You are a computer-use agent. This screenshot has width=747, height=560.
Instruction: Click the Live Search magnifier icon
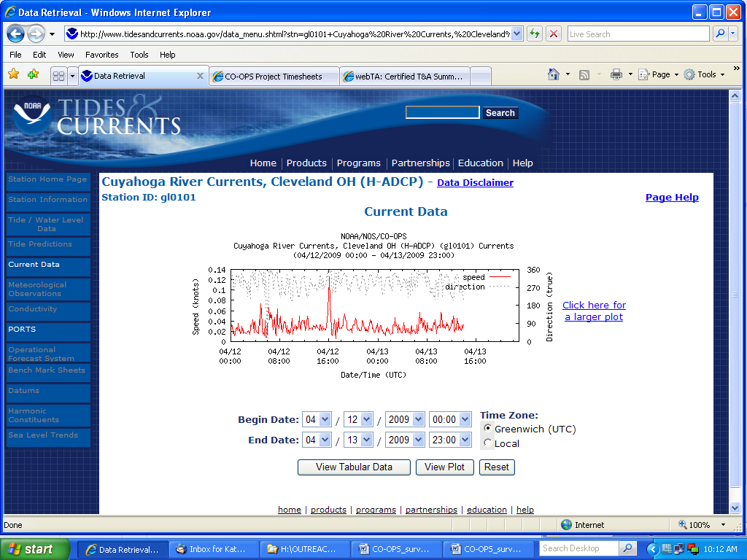click(720, 34)
